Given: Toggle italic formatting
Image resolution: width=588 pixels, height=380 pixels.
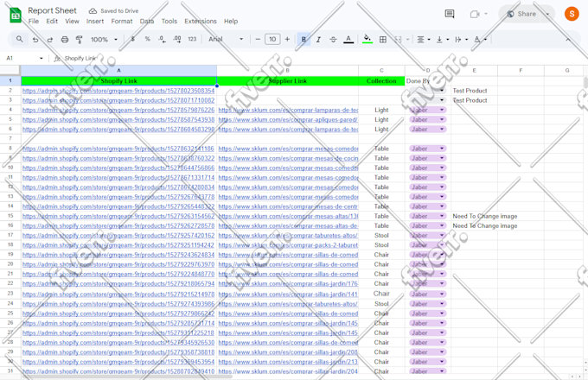Looking at the screenshot, I should [318, 40].
